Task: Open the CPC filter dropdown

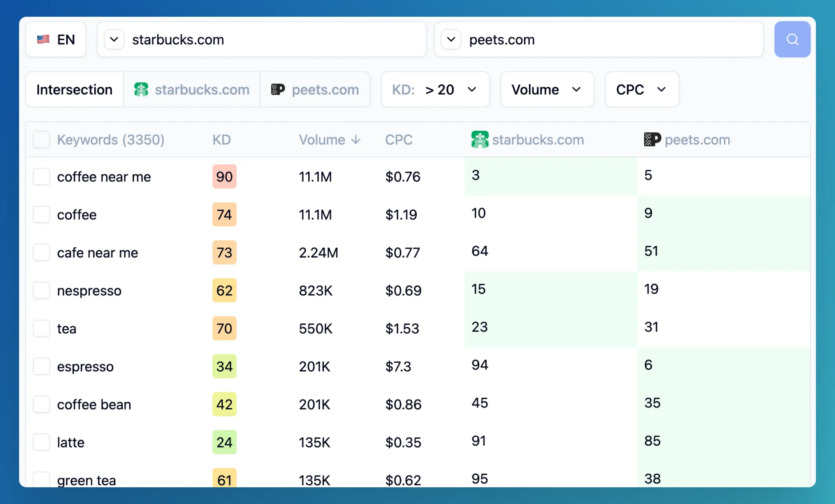Action: (641, 89)
